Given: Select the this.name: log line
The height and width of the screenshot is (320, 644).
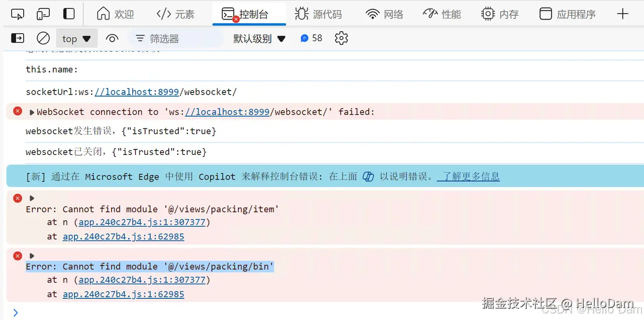Looking at the screenshot, I should click(52, 69).
